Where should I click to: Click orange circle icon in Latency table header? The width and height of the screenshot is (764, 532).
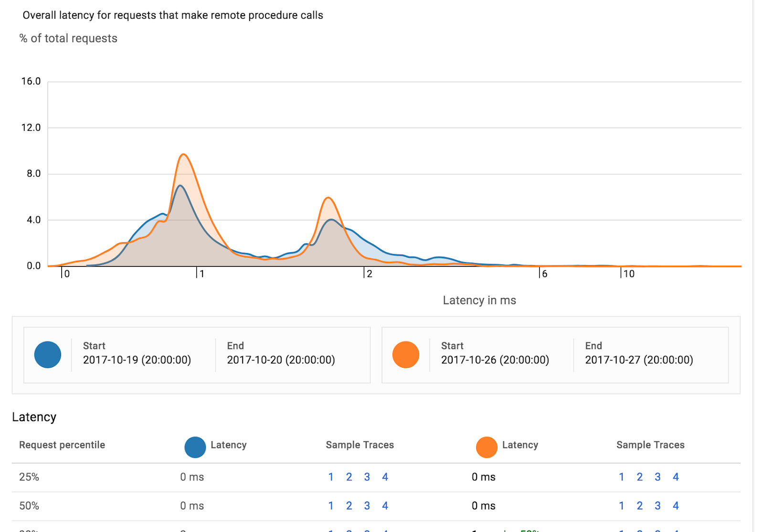[486, 447]
